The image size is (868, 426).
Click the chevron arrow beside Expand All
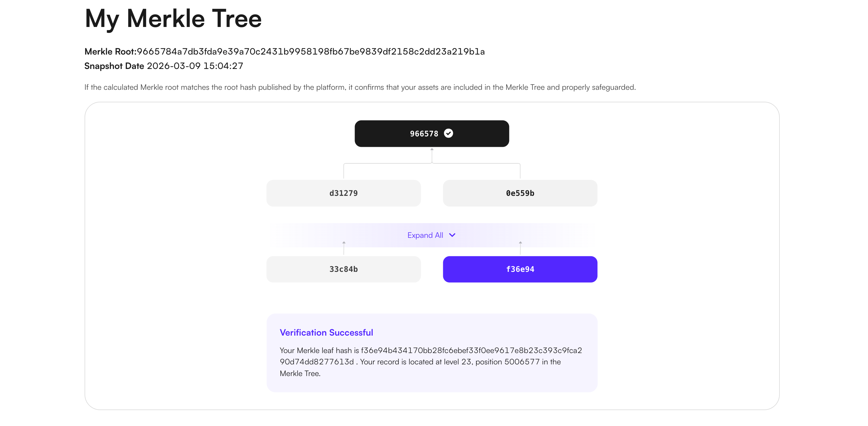point(452,235)
